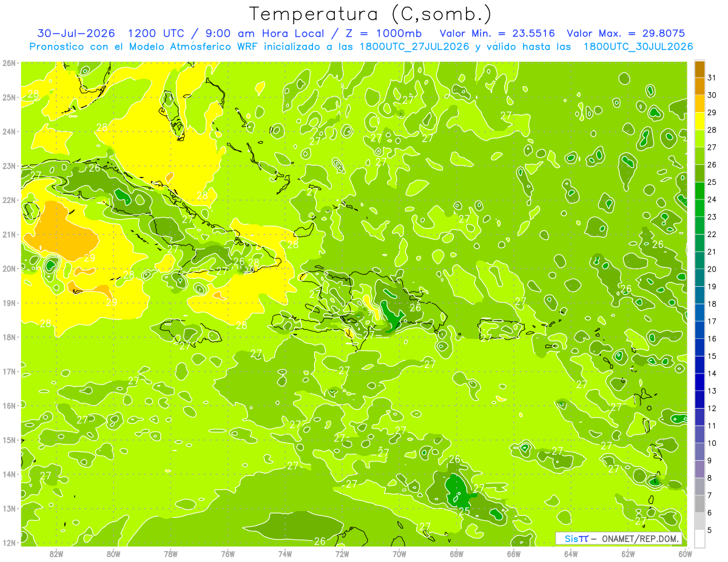The height and width of the screenshot is (562, 728).
Task: Click the "76W" longitude label
Action: (x=228, y=554)
